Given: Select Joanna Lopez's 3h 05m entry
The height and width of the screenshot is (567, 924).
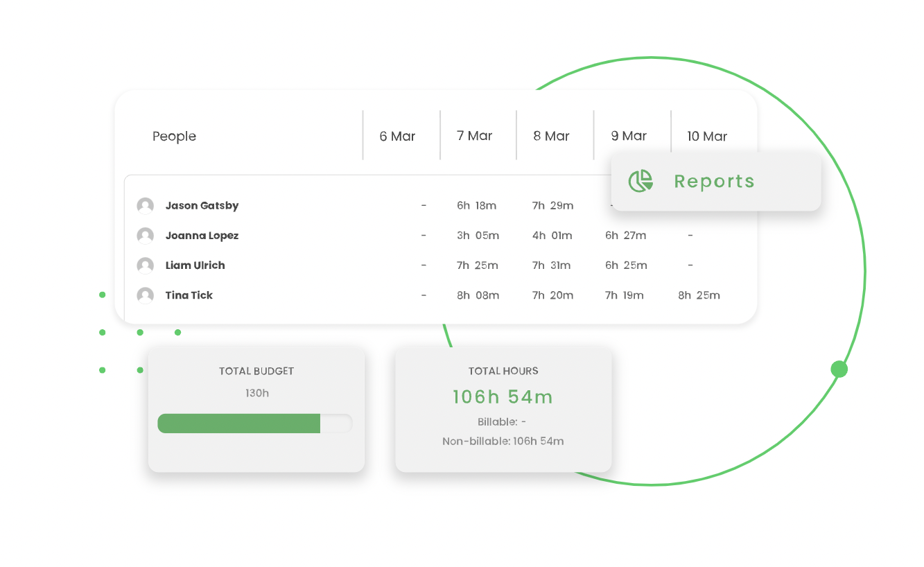Looking at the screenshot, I should [x=478, y=236].
